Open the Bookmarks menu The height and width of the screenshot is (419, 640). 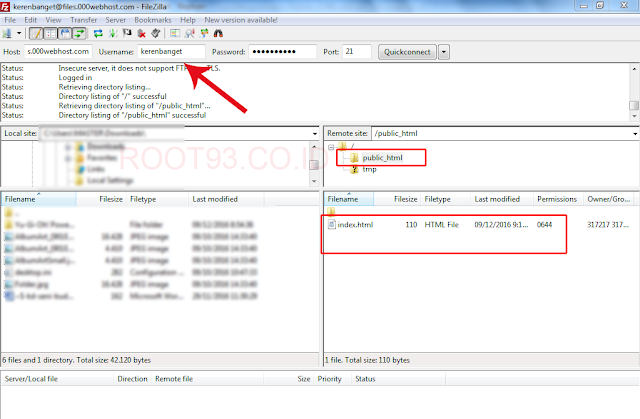[x=153, y=20]
